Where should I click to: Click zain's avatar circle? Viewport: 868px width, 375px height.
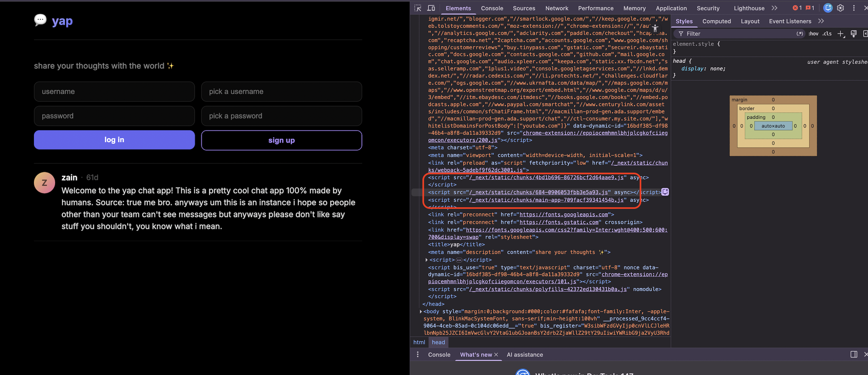(44, 183)
